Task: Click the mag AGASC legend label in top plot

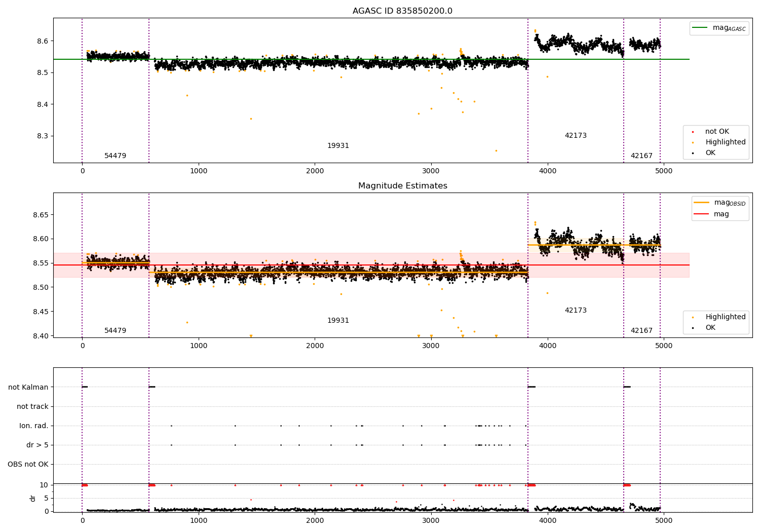Action: (729, 28)
